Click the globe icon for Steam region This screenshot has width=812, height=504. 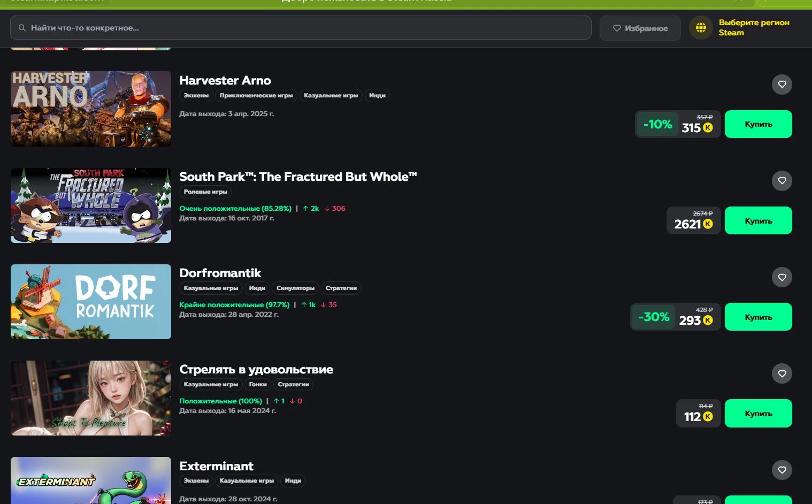pos(701,28)
